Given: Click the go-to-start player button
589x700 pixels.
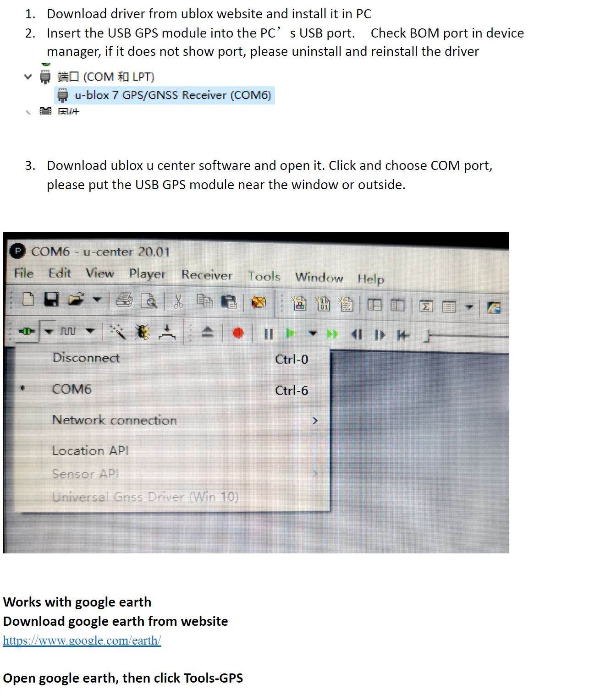Looking at the screenshot, I should [403, 336].
